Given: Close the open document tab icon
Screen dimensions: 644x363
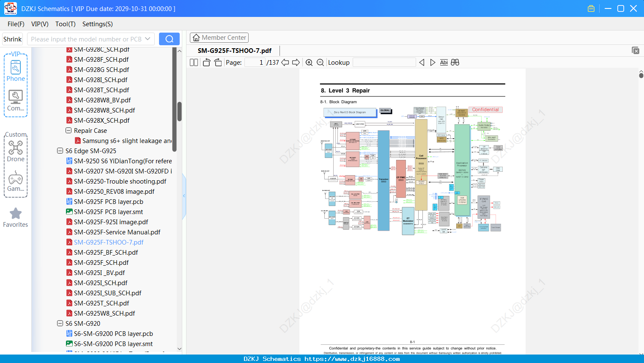Looking at the screenshot, I should pos(636,50).
